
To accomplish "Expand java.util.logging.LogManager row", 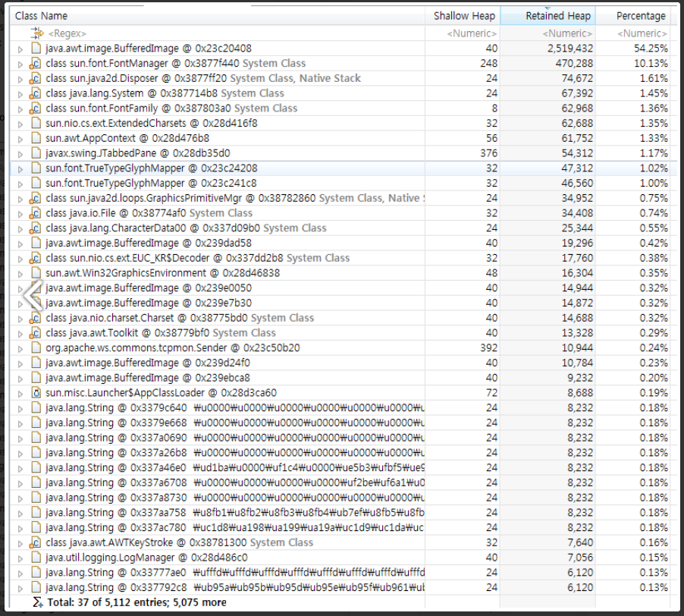I will 20,558.
